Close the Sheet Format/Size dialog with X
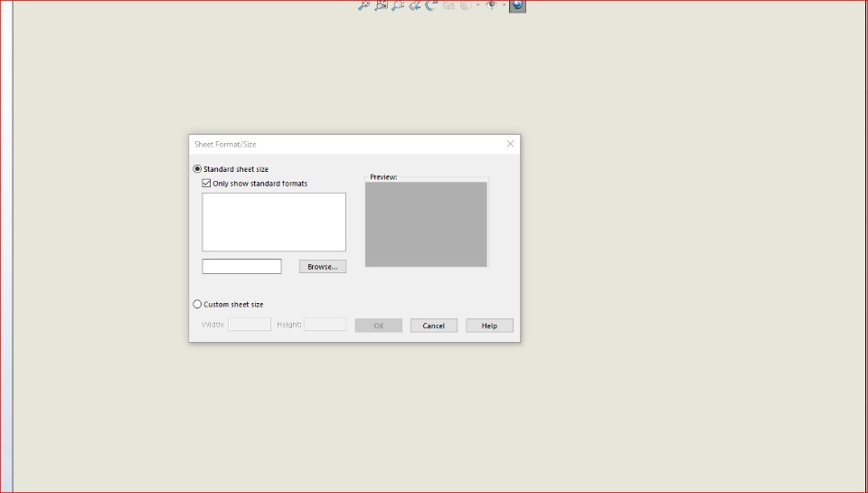The width and height of the screenshot is (868, 493). [x=510, y=144]
